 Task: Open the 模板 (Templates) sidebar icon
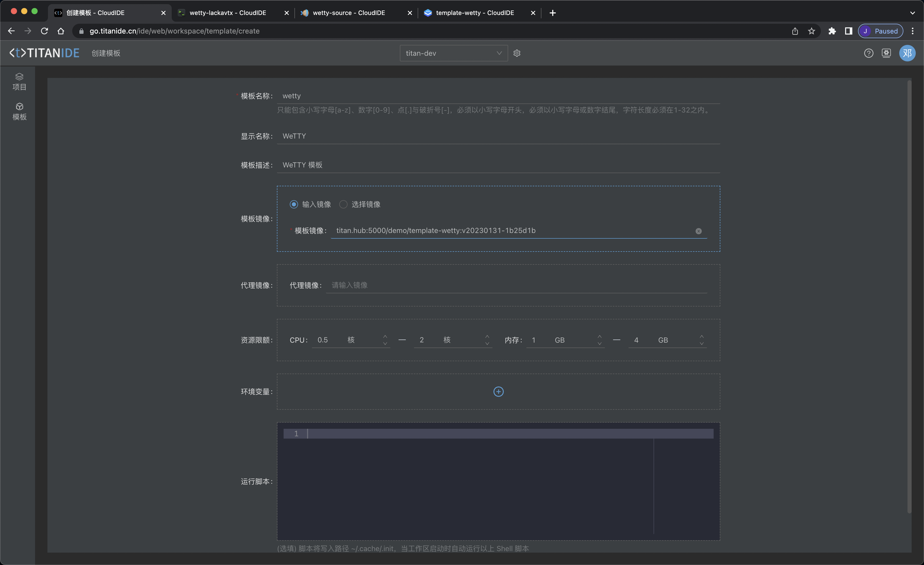19,111
